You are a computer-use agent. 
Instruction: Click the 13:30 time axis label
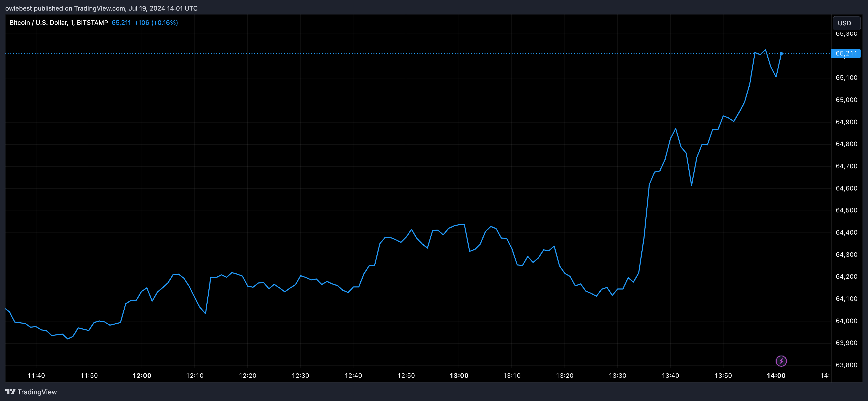pyautogui.click(x=617, y=375)
